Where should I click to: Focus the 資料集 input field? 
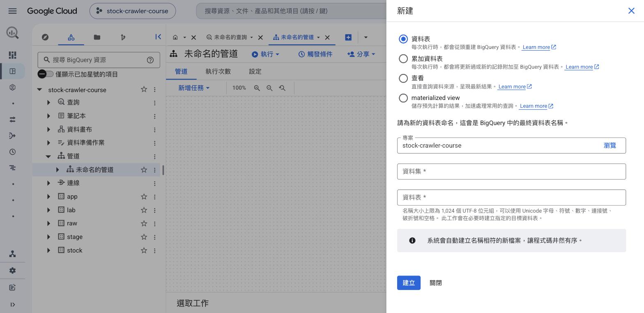[511, 172]
